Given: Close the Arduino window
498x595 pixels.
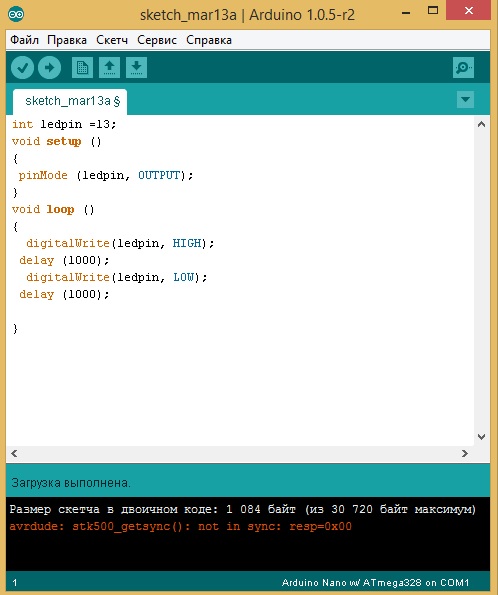Looking at the screenshot, I should click(x=469, y=10).
